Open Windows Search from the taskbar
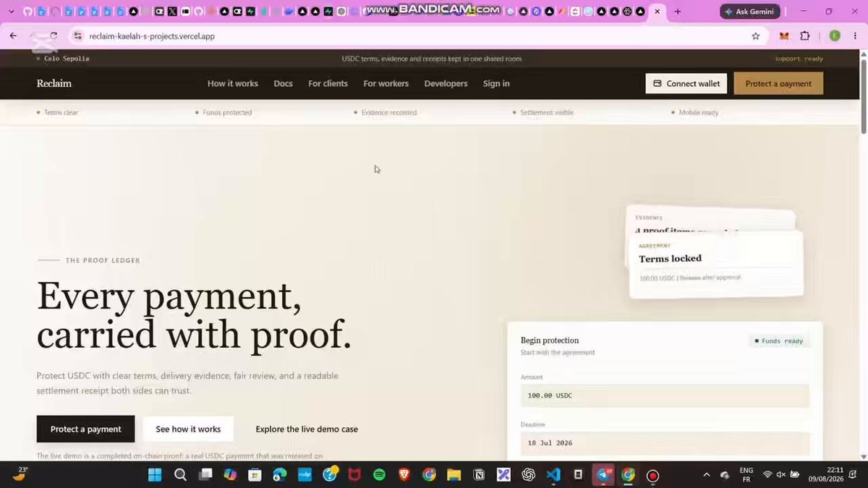Viewport: 868px width, 488px height. click(180, 475)
